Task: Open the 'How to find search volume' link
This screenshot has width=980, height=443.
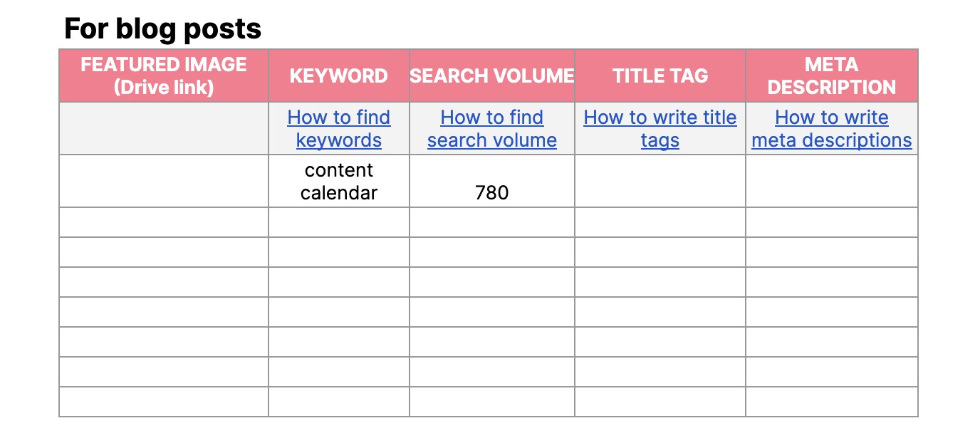Action: coord(491,128)
